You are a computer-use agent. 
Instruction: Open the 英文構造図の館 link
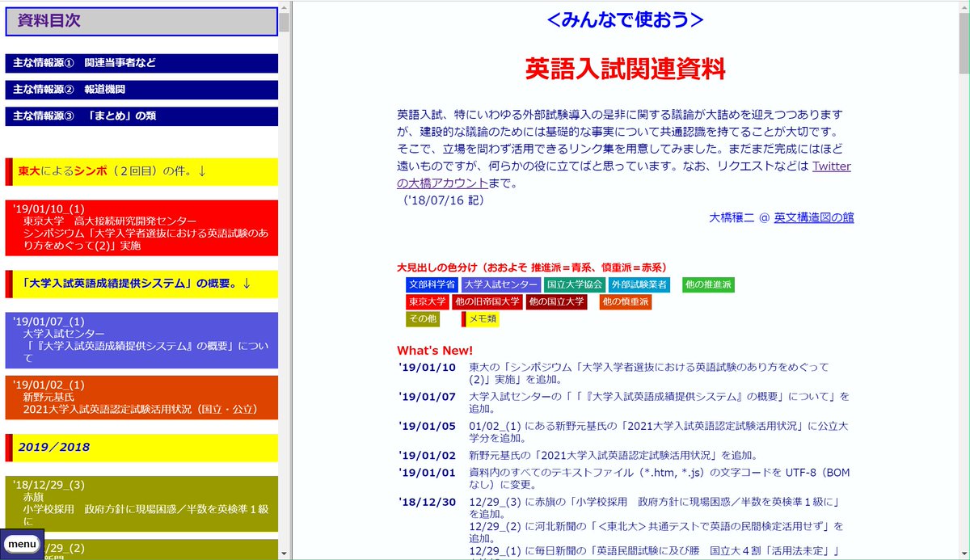(x=813, y=217)
